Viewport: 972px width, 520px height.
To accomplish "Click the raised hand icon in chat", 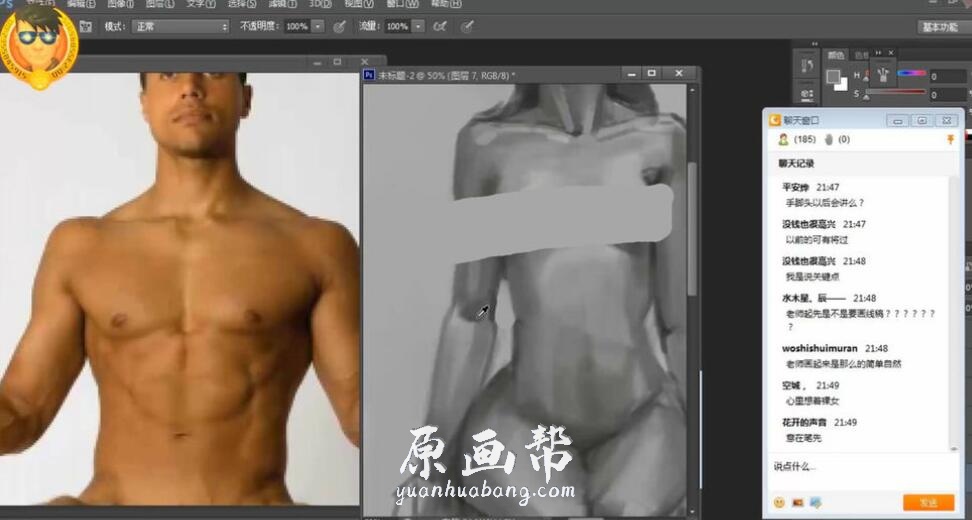I will click(829, 140).
